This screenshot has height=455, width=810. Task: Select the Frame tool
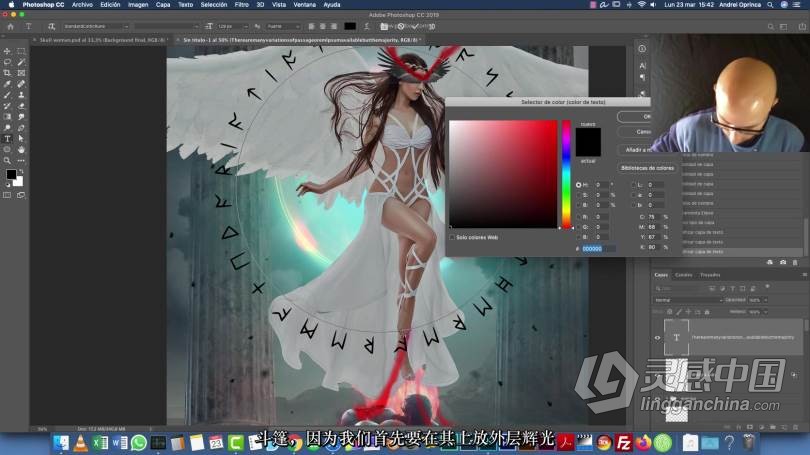pos(21,73)
